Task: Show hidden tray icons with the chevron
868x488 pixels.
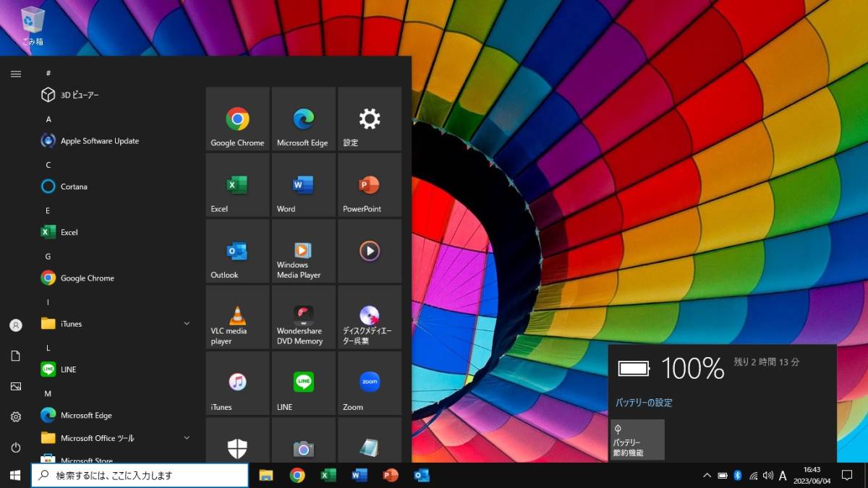Action: pyautogui.click(x=707, y=476)
